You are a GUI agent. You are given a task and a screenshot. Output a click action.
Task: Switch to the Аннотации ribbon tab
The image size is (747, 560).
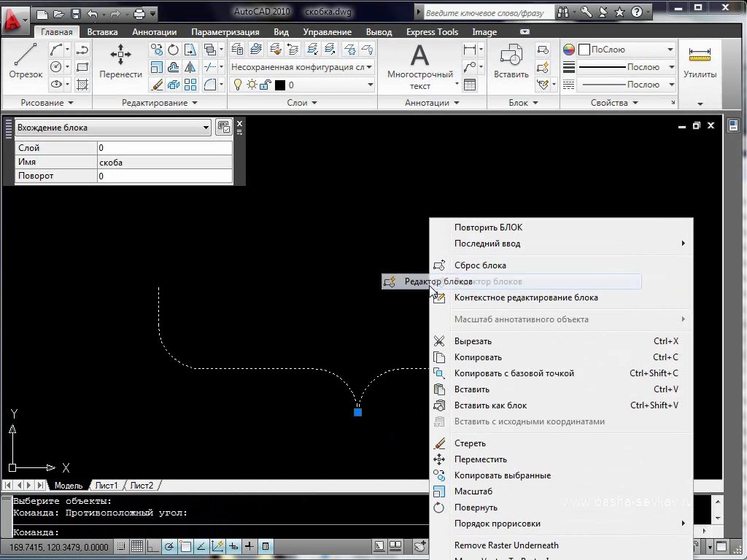pos(154,32)
